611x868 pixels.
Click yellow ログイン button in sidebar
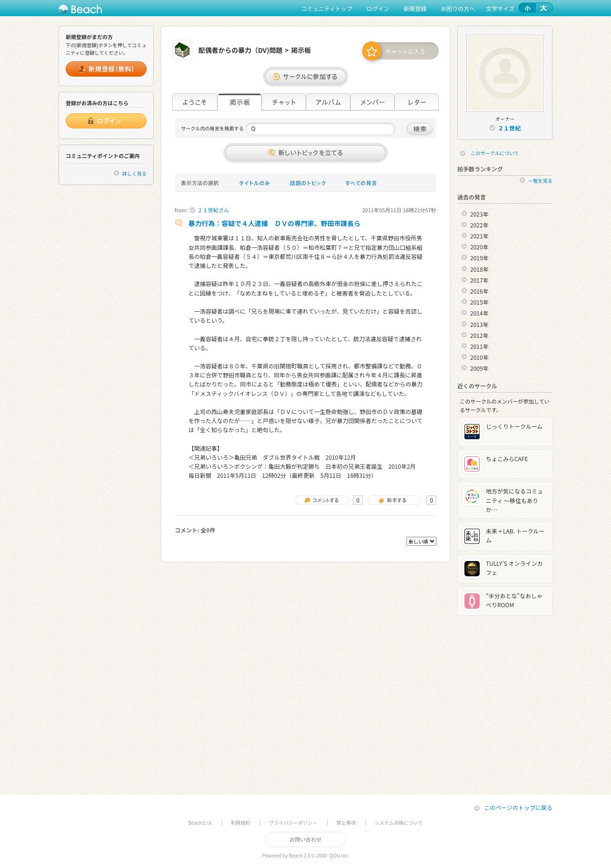(x=106, y=121)
